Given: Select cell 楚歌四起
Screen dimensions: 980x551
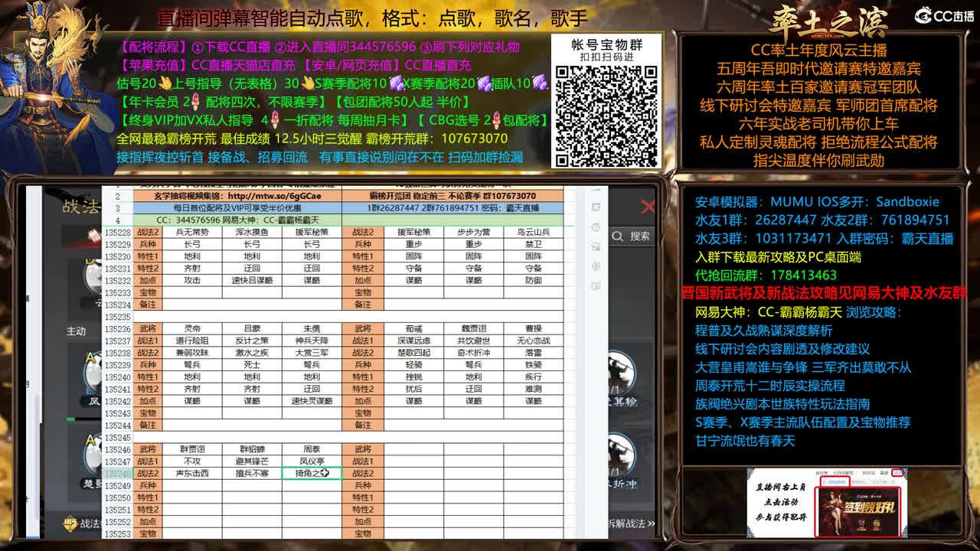Looking at the screenshot, I should [x=414, y=353].
